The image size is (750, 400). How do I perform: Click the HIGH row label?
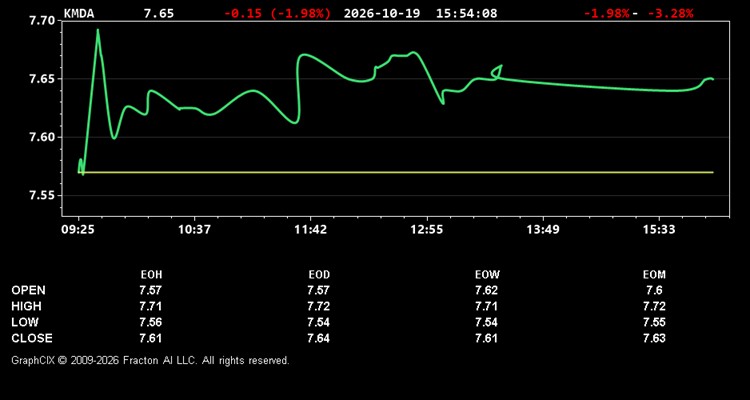pos(26,306)
